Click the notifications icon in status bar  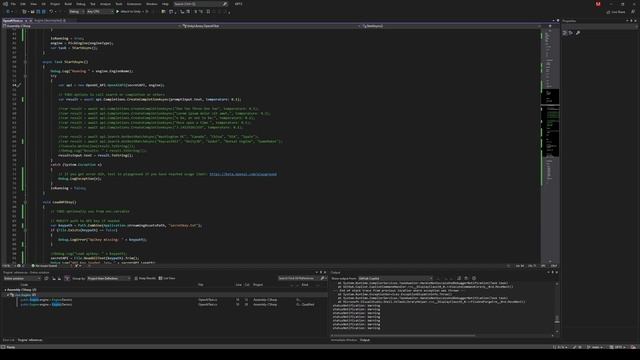[x=633, y=347]
